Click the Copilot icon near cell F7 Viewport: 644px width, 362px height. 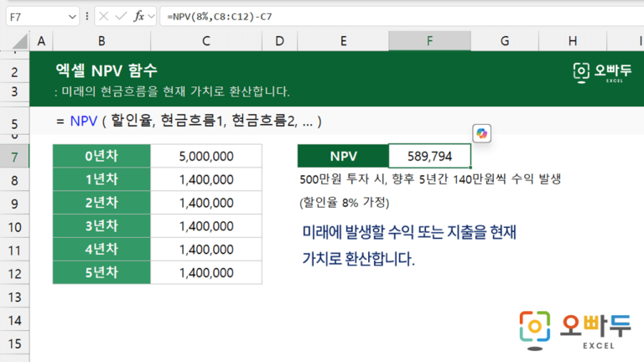point(482,133)
